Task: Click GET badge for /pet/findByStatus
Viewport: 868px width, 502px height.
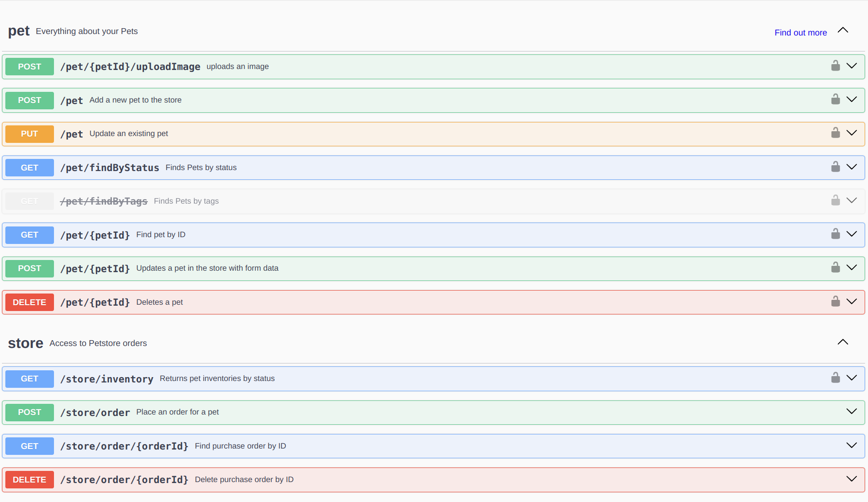Action: (x=30, y=168)
